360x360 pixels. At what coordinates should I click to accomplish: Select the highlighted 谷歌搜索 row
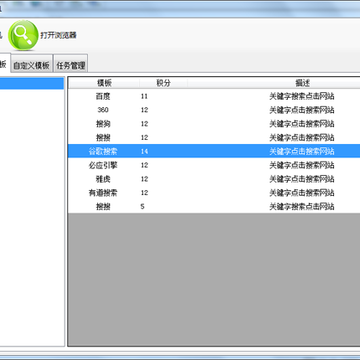pyautogui.click(x=214, y=151)
